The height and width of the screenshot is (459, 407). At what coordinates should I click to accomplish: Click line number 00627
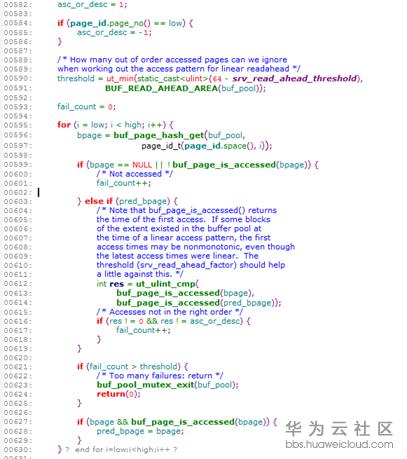(x=18, y=422)
